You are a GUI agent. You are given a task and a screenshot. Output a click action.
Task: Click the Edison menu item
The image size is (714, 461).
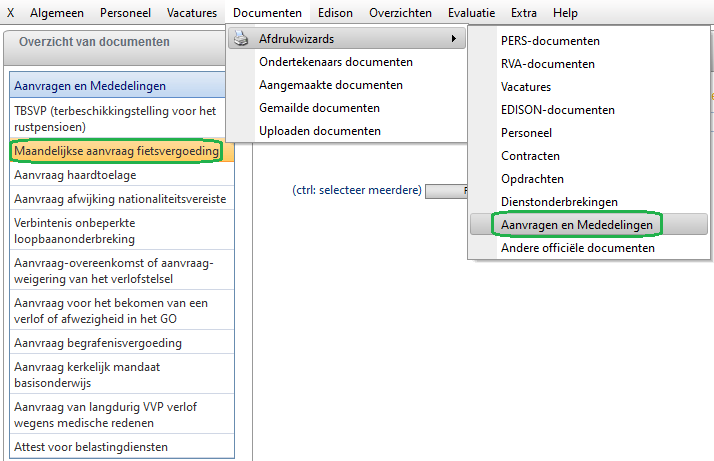[x=334, y=13]
